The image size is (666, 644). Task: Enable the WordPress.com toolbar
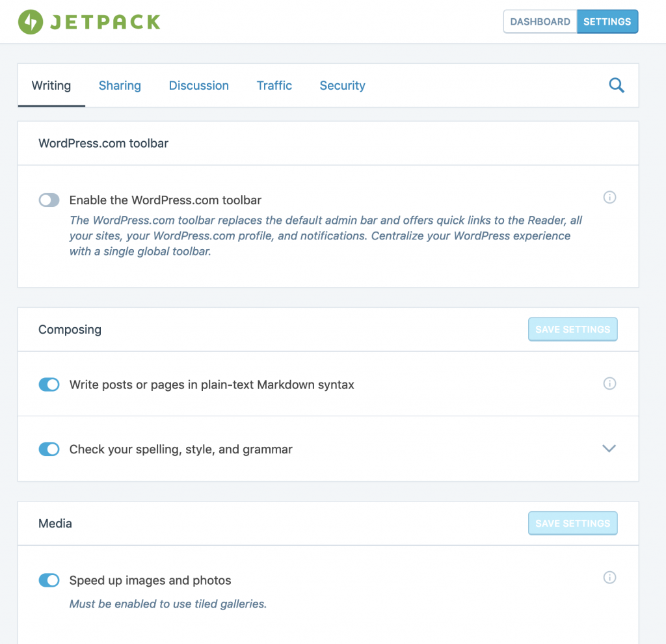(49, 200)
